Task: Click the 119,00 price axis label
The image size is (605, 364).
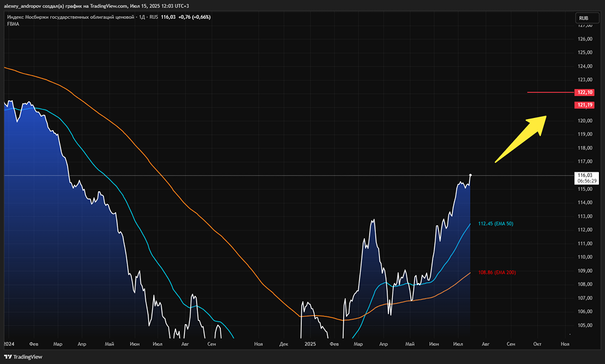Action: tap(585, 134)
